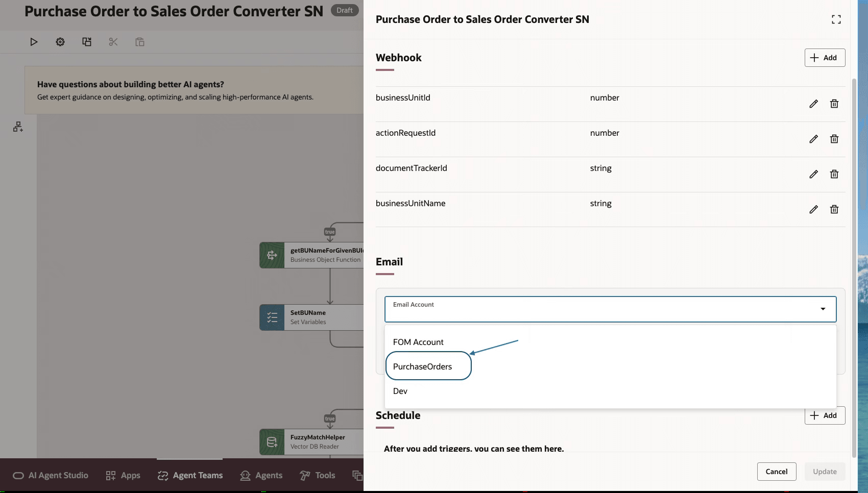Click the add node icon on canvas side
The image size is (868, 493).
tap(18, 127)
